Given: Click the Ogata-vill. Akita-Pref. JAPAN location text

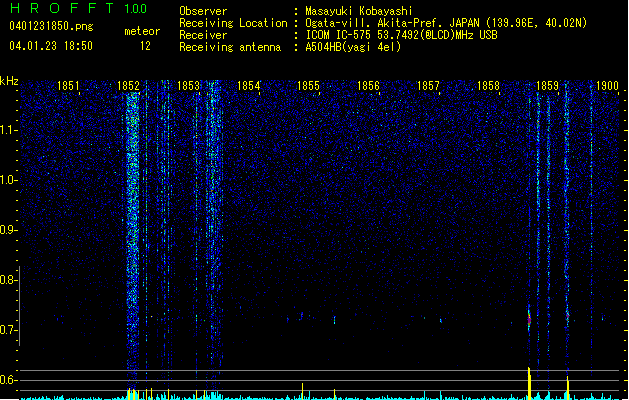Looking at the screenshot, I should 446,23.
